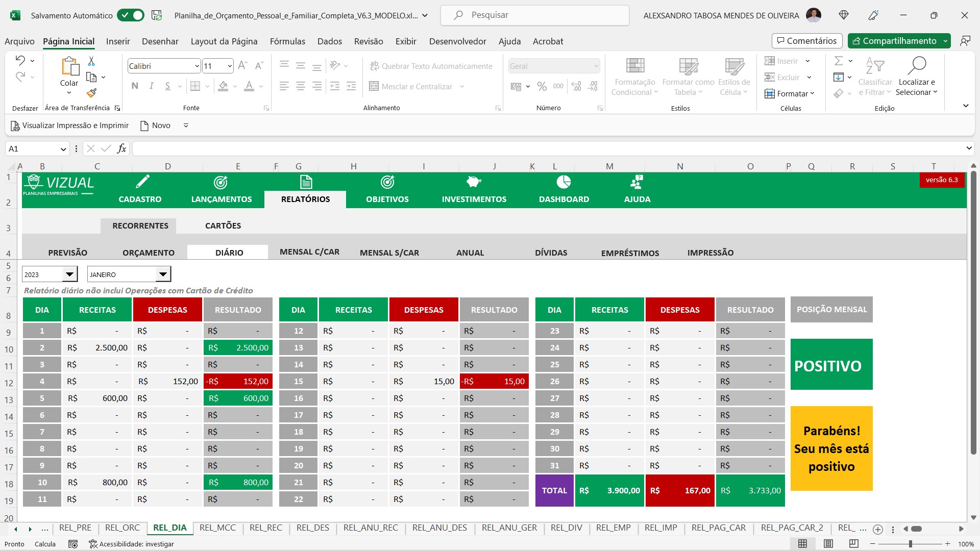This screenshot has width=980, height=551.
Task: Toggle Salvamento Automático off
Action: tap(131, 15)
